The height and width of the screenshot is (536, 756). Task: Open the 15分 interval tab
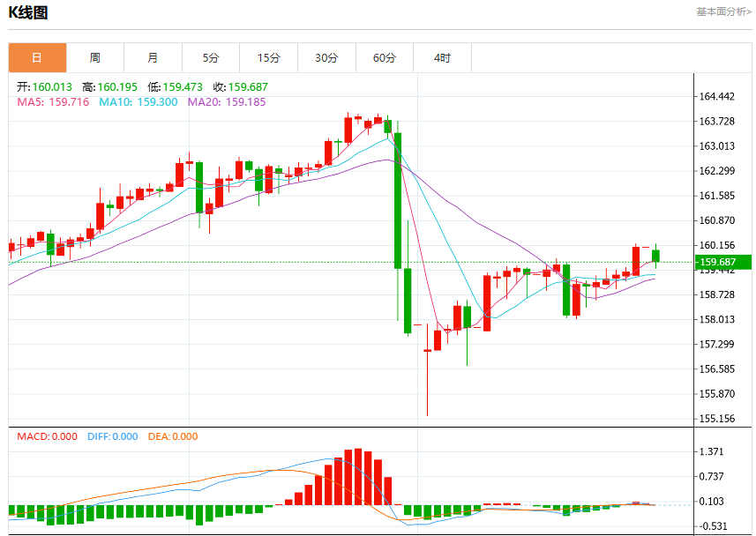point(268,58)
